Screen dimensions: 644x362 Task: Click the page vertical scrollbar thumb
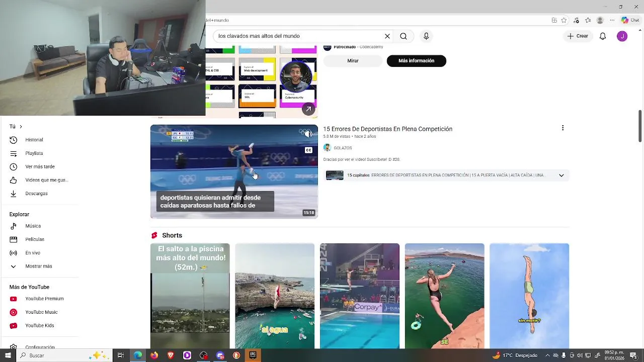[x=640, y=126]
